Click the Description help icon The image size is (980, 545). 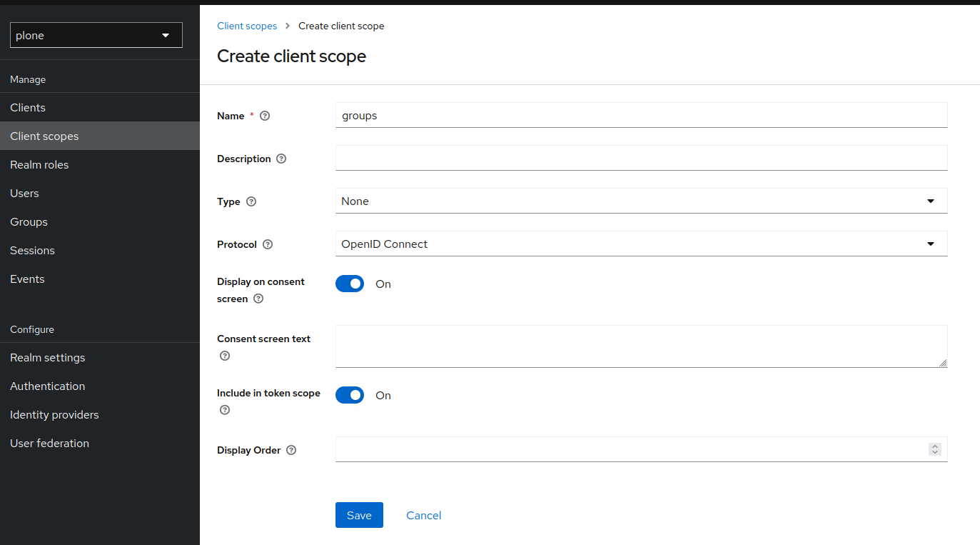click(281, 158)
